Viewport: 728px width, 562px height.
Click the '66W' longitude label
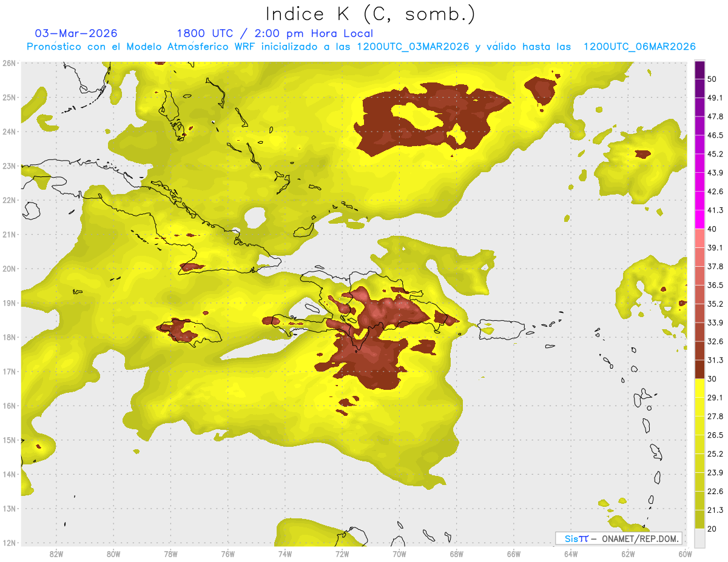pyautogui.click(x=514, y=554)
